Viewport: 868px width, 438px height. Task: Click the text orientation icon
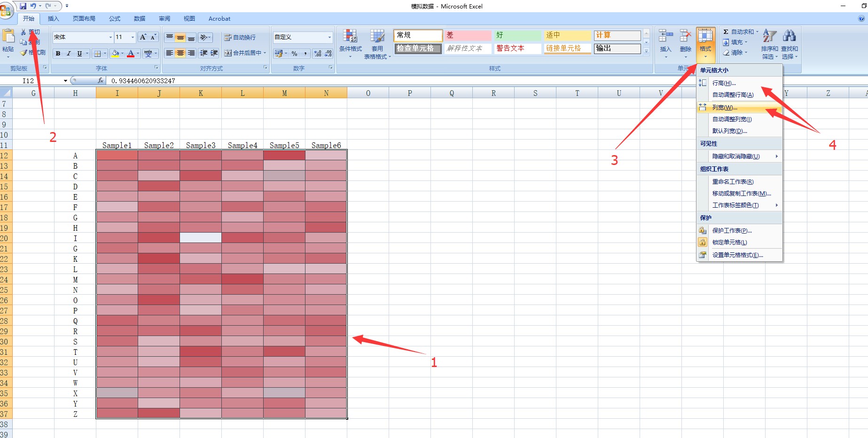(x=203, y=37)
